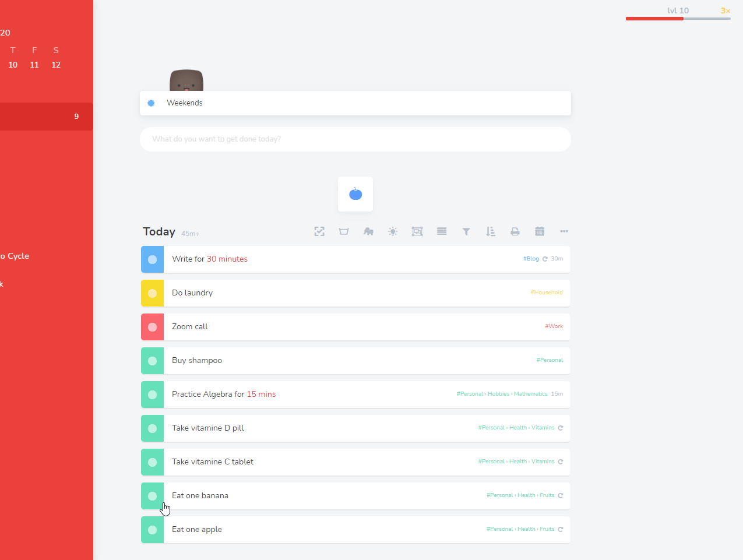Open Personal › Hobbies › Mathematics category path
Image resolution: width=743 pixels, height=560 pixels.
(502, 394)
